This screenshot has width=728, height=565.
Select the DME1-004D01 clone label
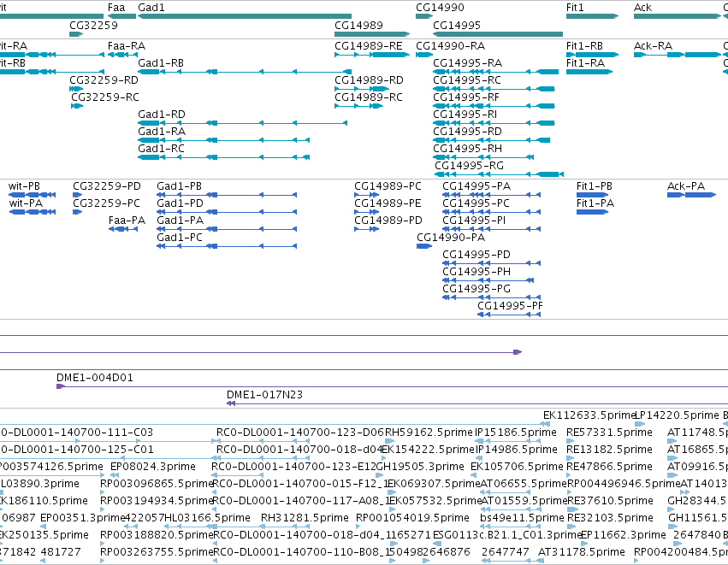(95, 378)
